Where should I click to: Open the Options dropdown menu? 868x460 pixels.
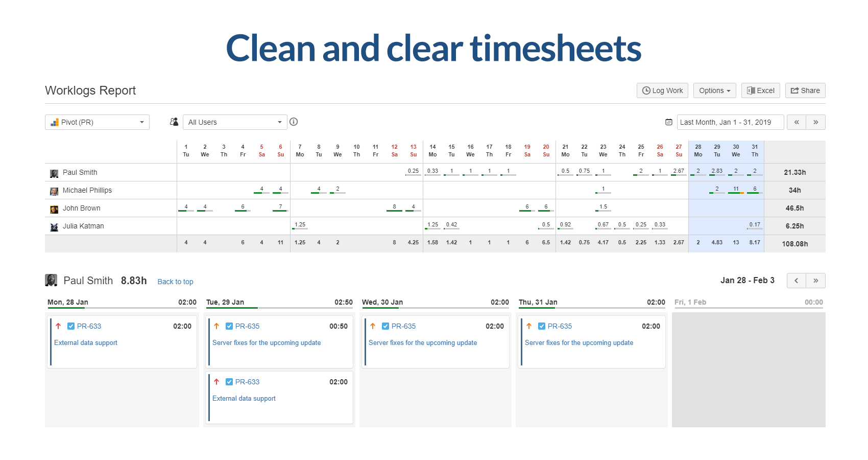tap(714, 90)
